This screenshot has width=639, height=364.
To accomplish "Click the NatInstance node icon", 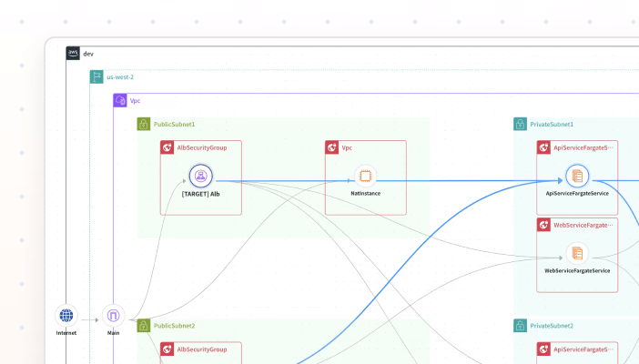I will [365, 176].
